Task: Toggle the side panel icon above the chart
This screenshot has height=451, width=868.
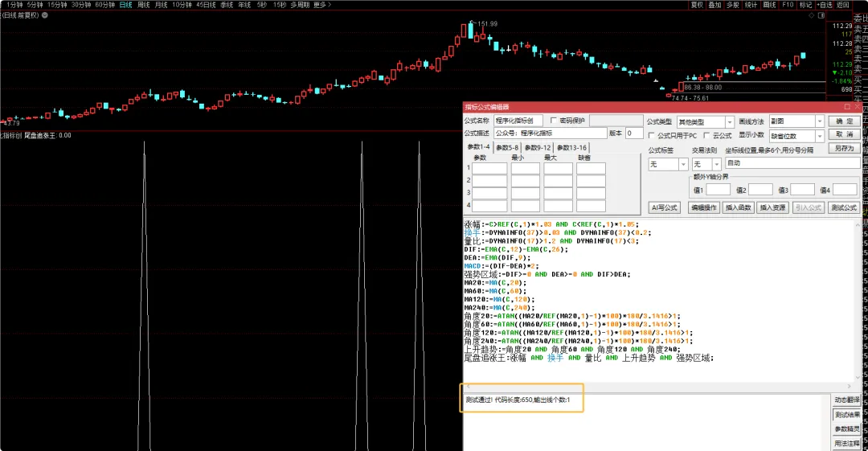Action: (x=821, y=15)
